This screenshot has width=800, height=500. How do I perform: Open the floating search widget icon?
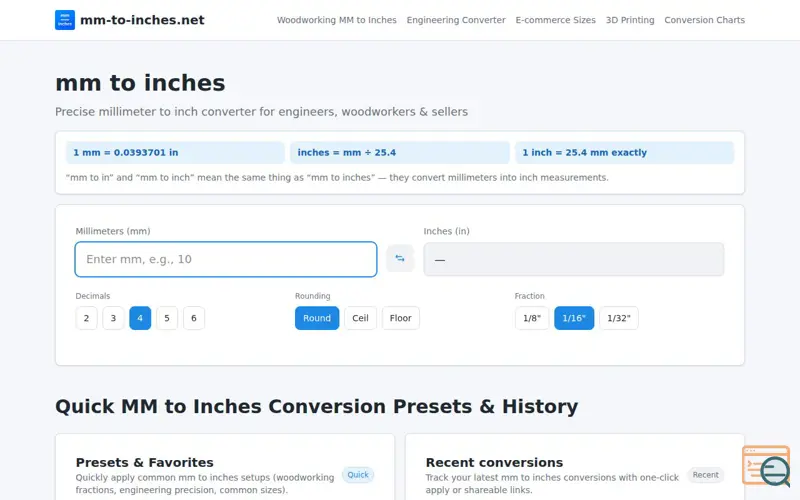click(x=766, y=466)
